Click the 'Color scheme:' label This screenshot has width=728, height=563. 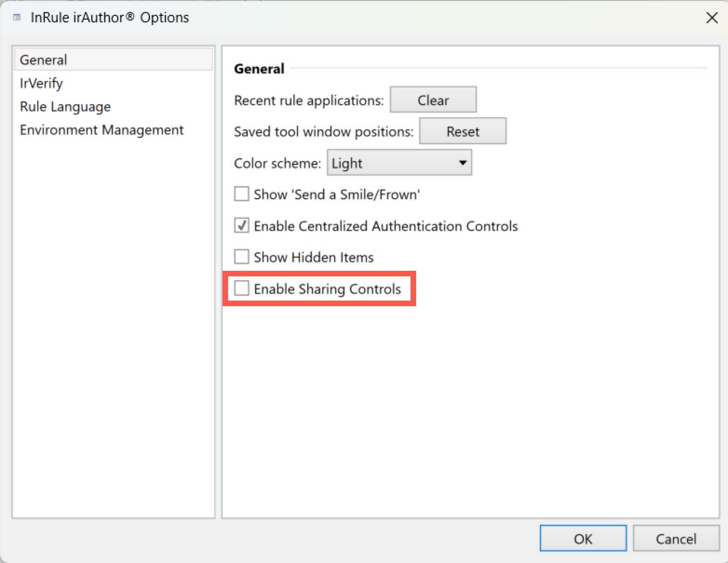[277, 163]
